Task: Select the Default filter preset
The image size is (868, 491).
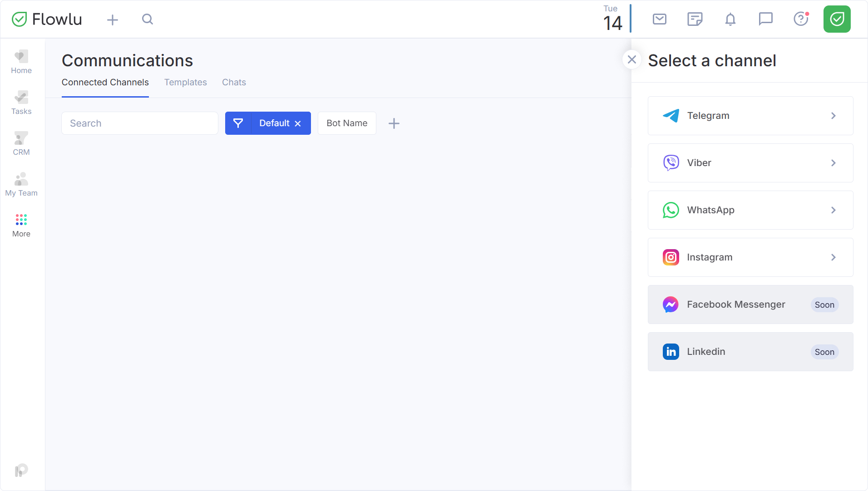Action: 274,123
